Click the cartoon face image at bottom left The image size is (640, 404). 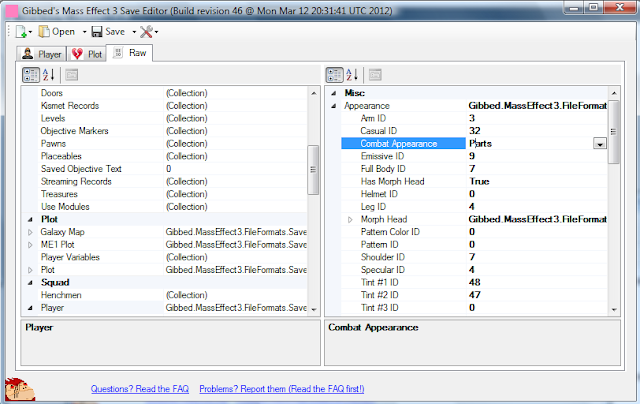[19, 389]
